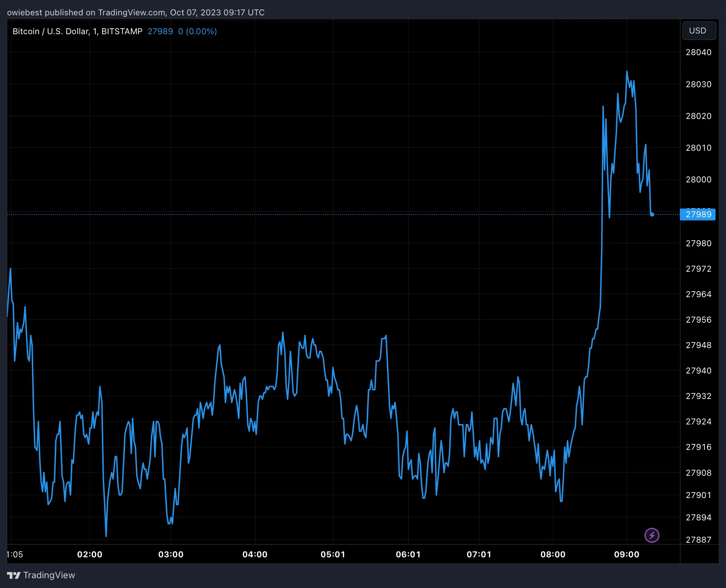Click the time axis label 09:00

627,555
